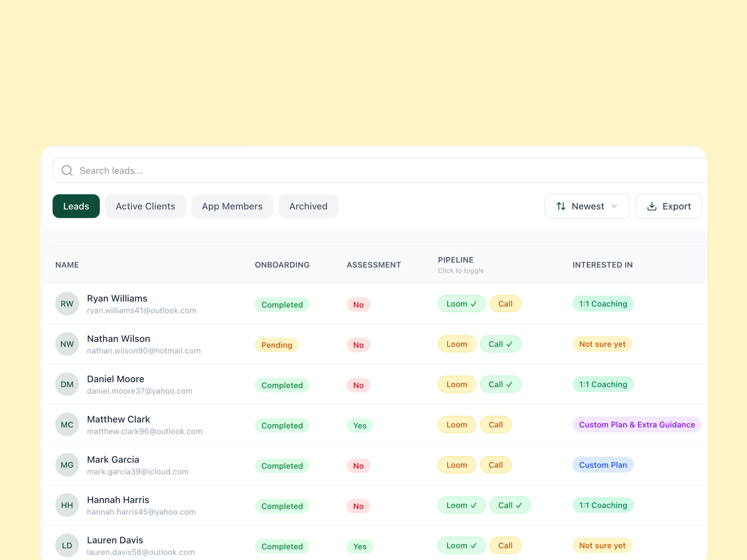The image size is (747, 560).
Task: Click Hannah Harris lead name
Action: pos(118,500)
